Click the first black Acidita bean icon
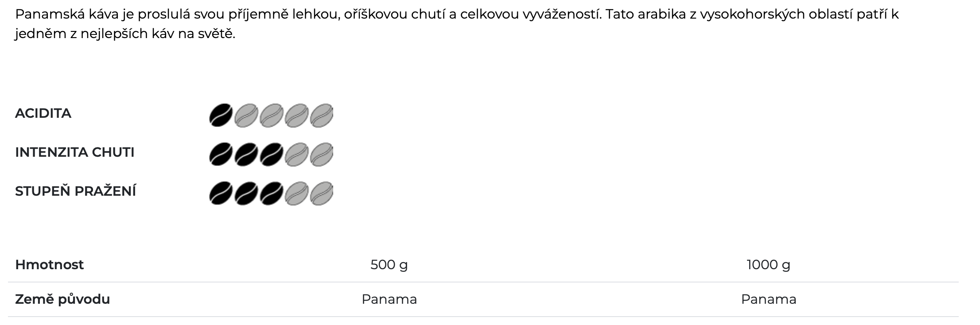The image size is (980, 325). [x=221, y=115]
